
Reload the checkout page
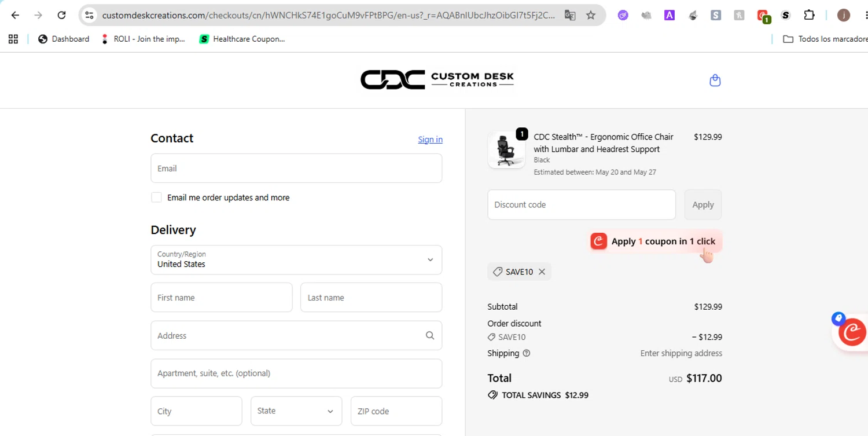[61, 15]
